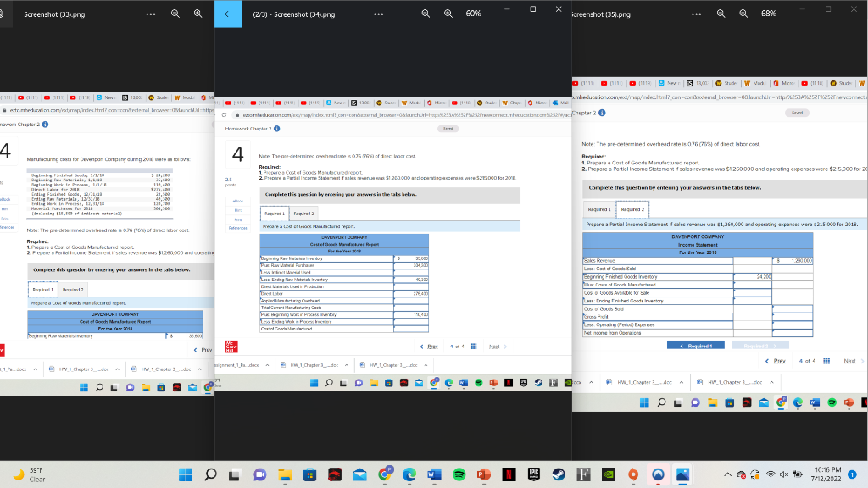Select Required 1 tab in the middle screenshot
The height and width of the screenshot is (488, 868).
pyautogui.click(x=275, y=213)
